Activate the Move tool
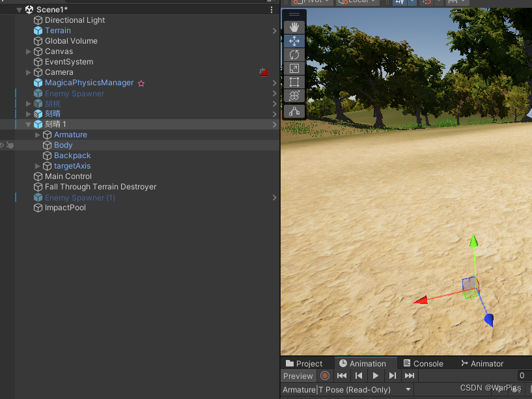This screenshot has width=532, height=399. tap(294, 40)
